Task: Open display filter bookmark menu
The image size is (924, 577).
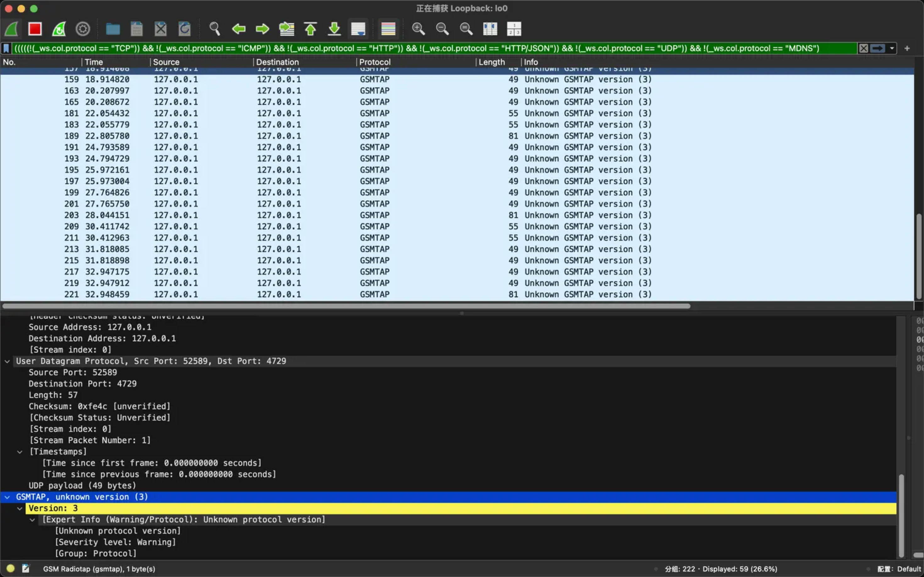Action: (7, 48)
